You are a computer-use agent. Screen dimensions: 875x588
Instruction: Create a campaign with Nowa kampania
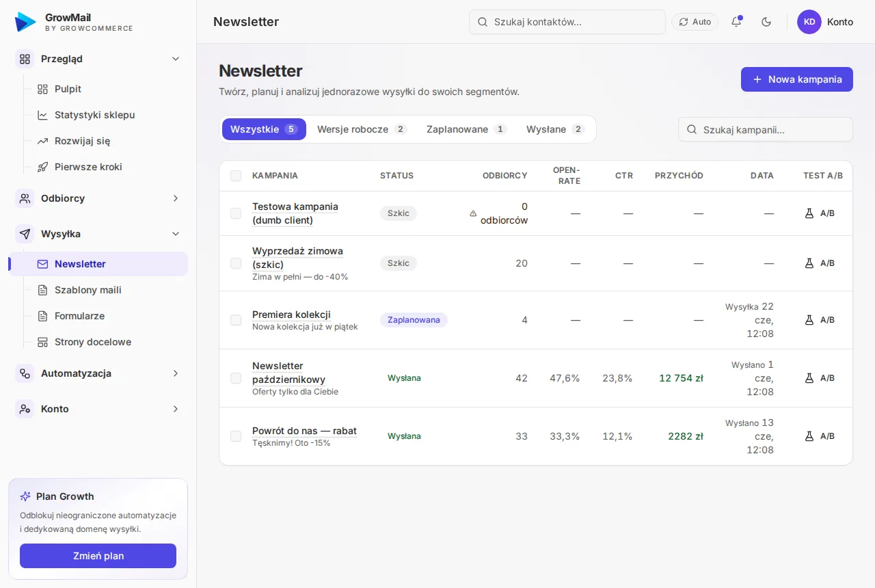pyautogui.click(x=797, y=79)
